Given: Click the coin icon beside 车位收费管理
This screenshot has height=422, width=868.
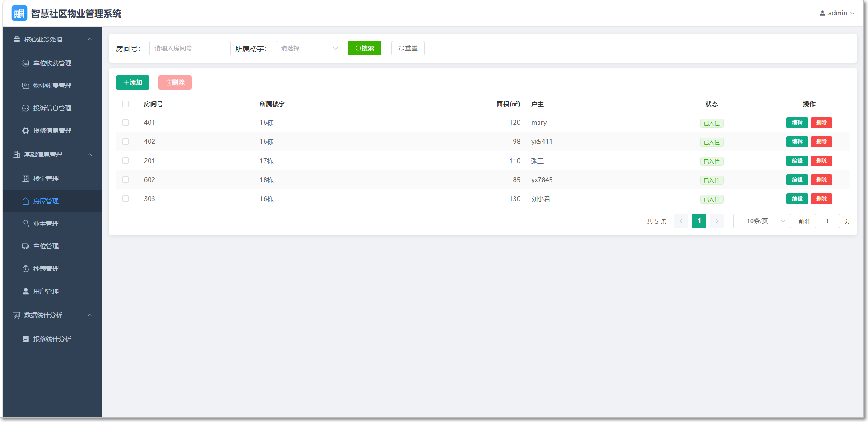Looking at the screenshot, I should coord(26,63).
